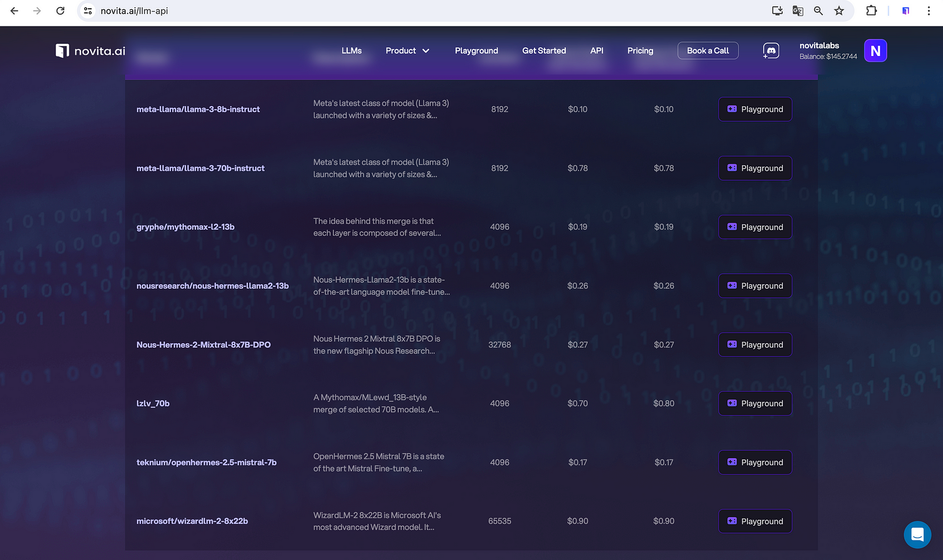
Task: Click microsoft/wizardlm-2-8x22b model name
Action: [192, 521]
